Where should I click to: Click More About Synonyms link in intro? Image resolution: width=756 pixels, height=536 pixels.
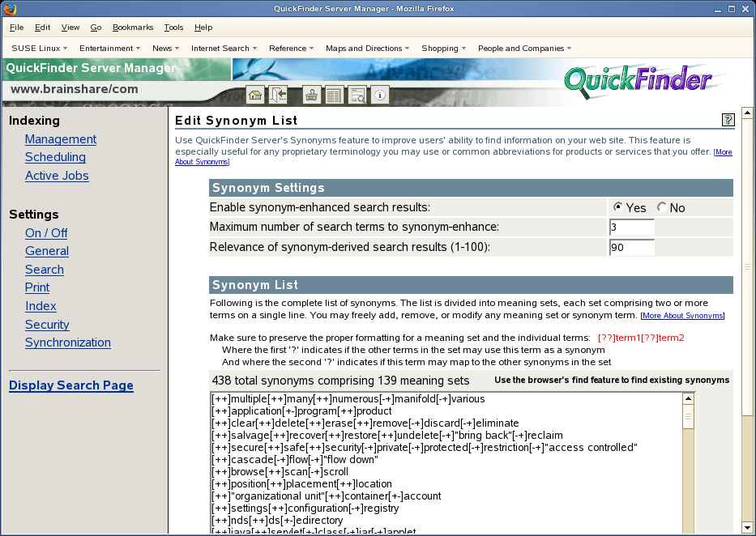coord(724,152)
